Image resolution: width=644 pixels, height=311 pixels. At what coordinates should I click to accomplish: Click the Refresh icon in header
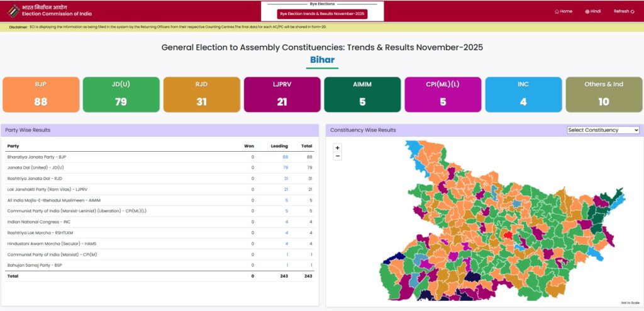pyautogui.click(x=631, y=11)
